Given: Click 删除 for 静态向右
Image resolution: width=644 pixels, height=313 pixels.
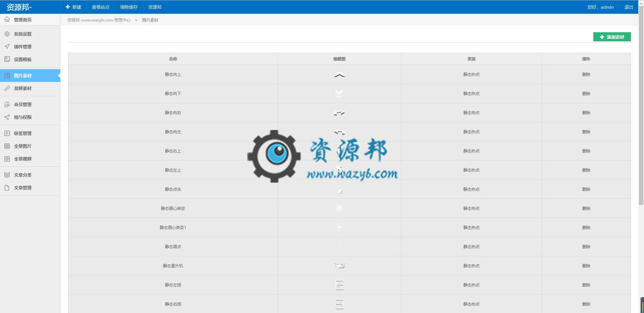Looking at the screenshot, I should [x=586, y=113].
